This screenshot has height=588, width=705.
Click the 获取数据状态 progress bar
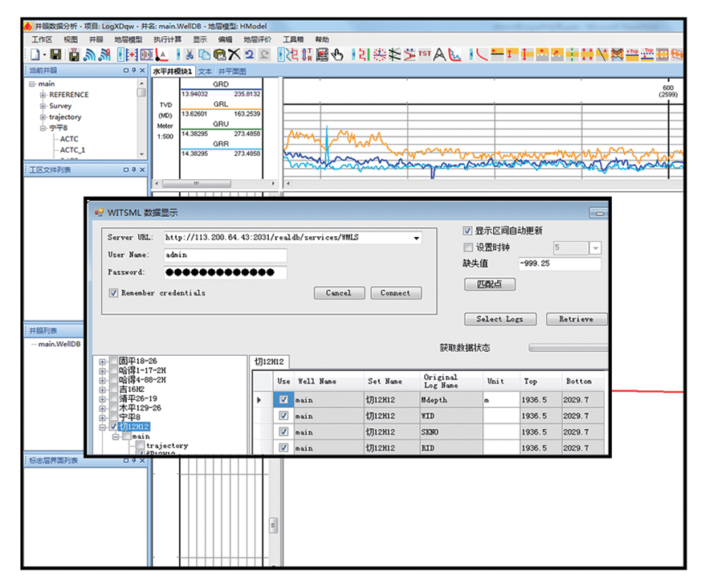tap(568, 348)
